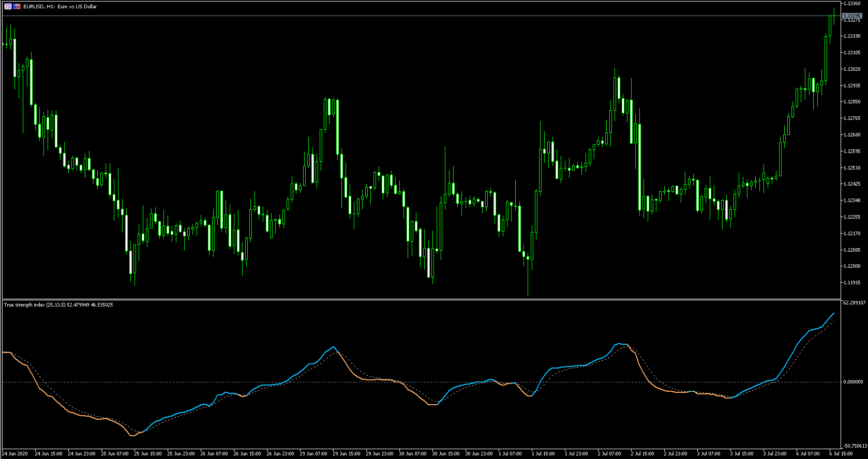Image resolution: width=868 pixels, height=459 pixels.
Task: Click the EURUSD, H1 chart title text
Action: point(60,7)
